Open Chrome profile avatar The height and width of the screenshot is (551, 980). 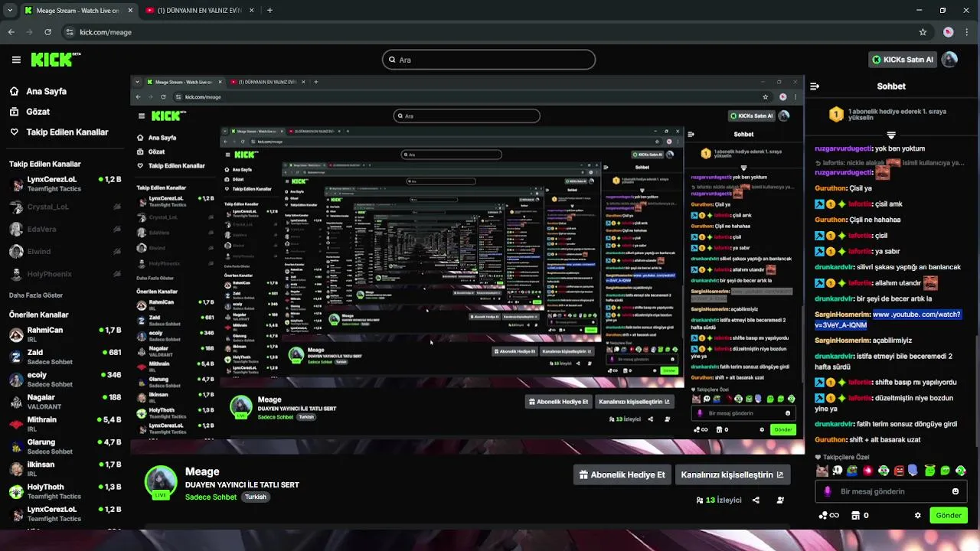pyautogui.click(x=949, y=32)
